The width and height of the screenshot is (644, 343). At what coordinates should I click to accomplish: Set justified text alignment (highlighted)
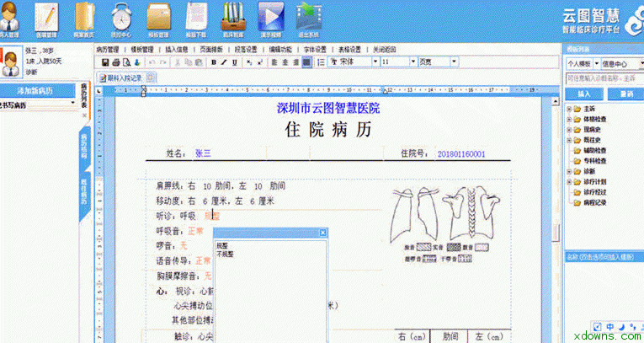[306, 62]
